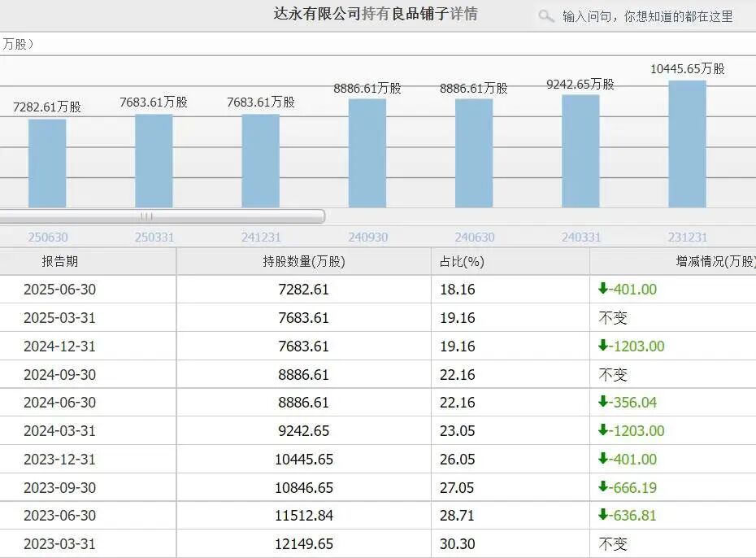Viewport: 756px width, 558px height.
Task: Click the green down arrow in 2024-12-31 row
Action: point(603,346)
